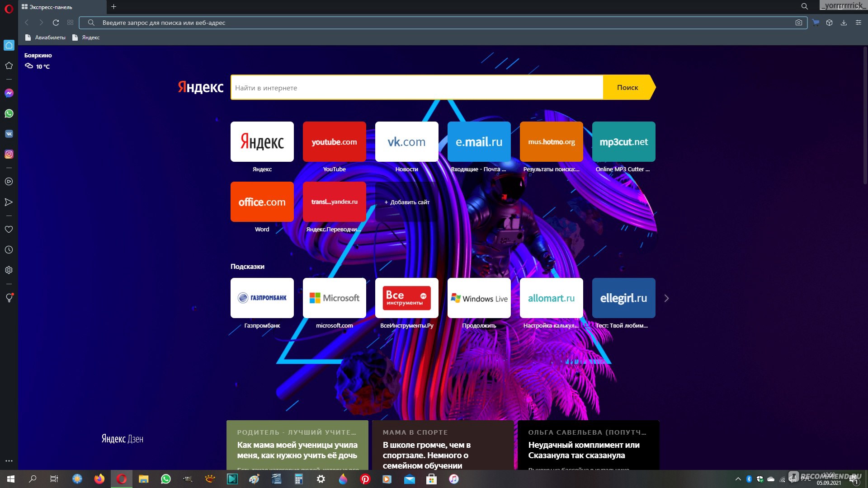Click the YouTube shortcut icon
Screen dimensions: 868x488
pos(335,142)
